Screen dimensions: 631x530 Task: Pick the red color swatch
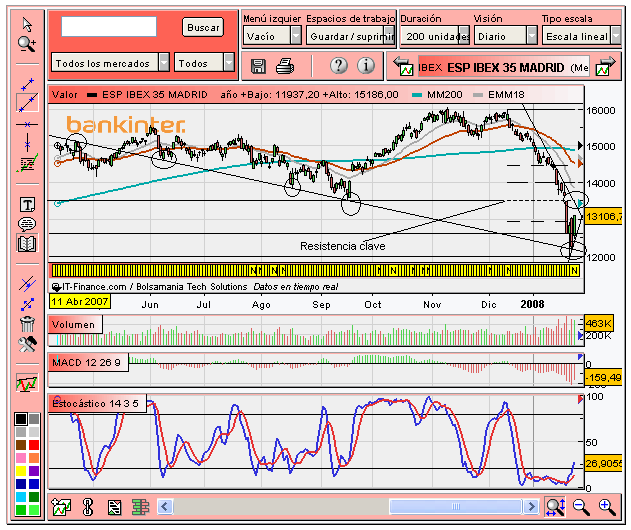(34, 445)
